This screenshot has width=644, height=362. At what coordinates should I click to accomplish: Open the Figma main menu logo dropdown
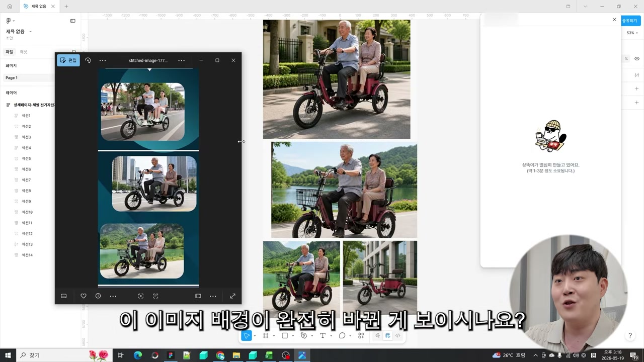point(10,21)
